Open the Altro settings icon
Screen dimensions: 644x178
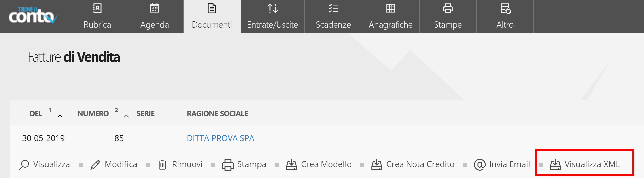coord(505,9)
